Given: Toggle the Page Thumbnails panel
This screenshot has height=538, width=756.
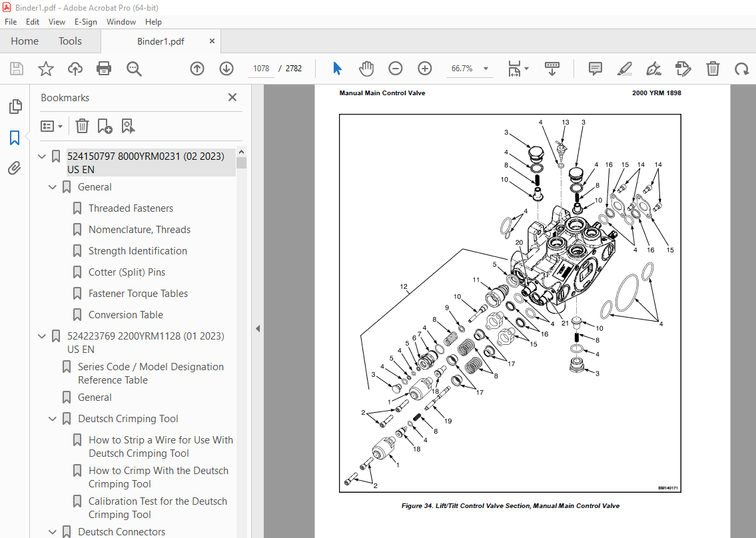Looking at the screenshot, I should [15, 107].
